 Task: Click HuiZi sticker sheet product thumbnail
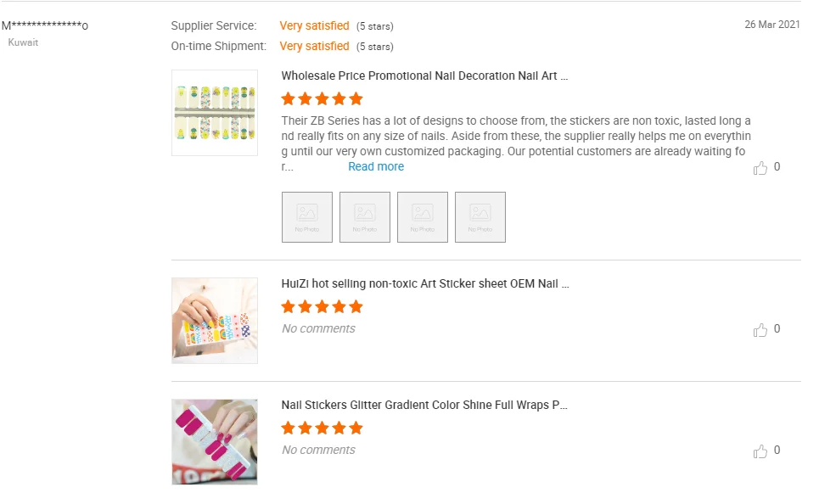(x=215, y=321)
